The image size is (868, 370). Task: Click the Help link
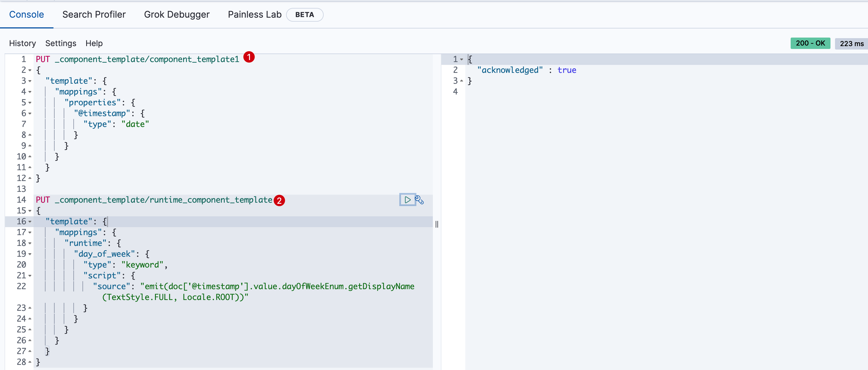tap(94, 43)
